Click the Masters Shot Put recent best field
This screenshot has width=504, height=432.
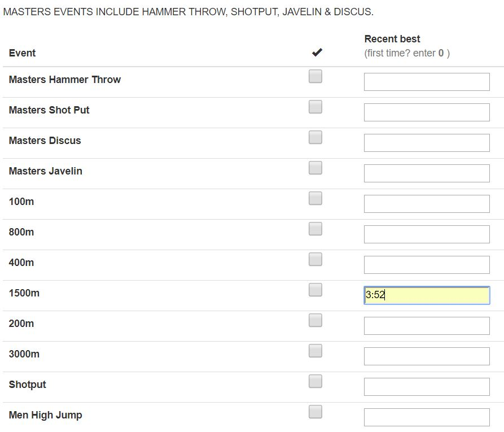pos(427,112)
